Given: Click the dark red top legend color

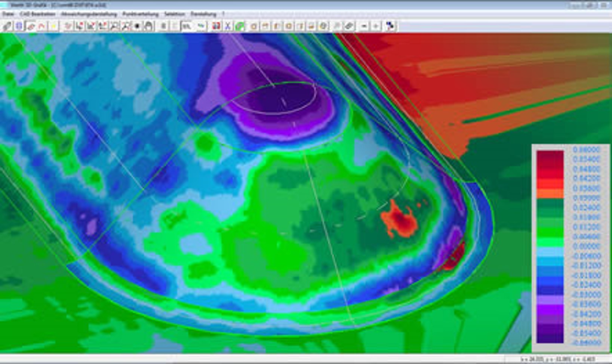Looking at the screenshot, I should tap(550, 155).
